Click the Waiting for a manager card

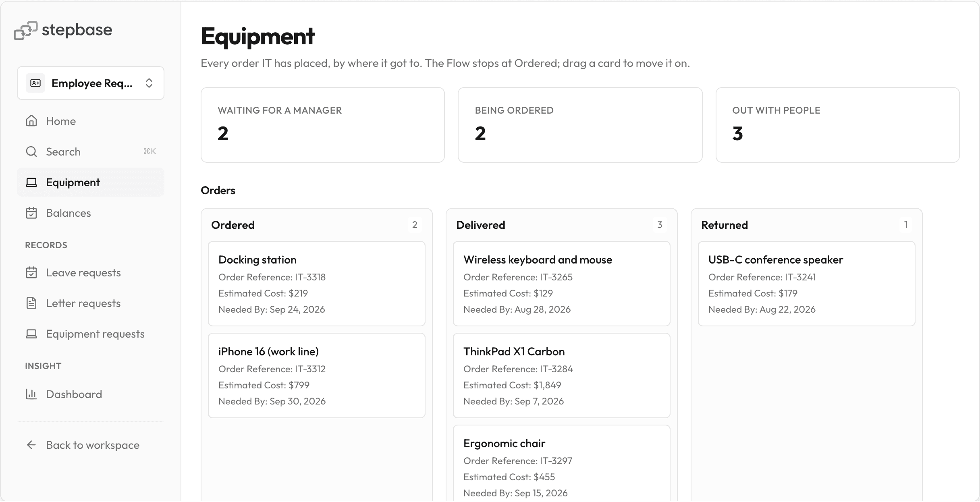[x=323, y=125]
